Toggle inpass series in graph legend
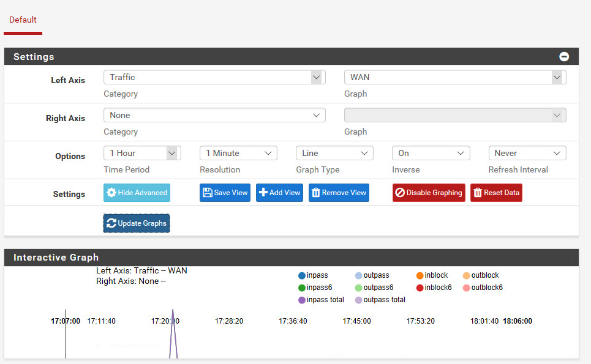 pos(313,275)
